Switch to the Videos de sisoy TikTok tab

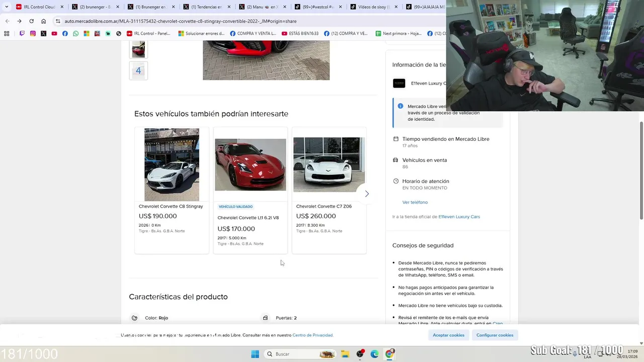(373, 7)
